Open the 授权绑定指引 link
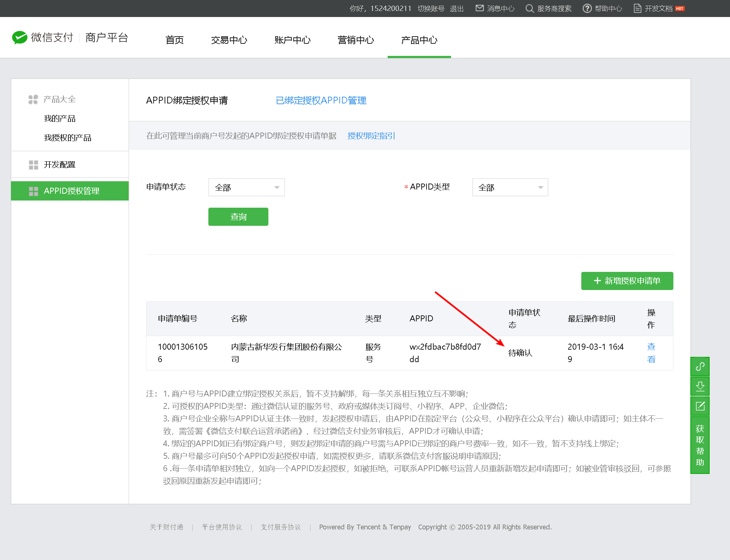This screenshot has height=560, width=730. [x=371, y=136]
